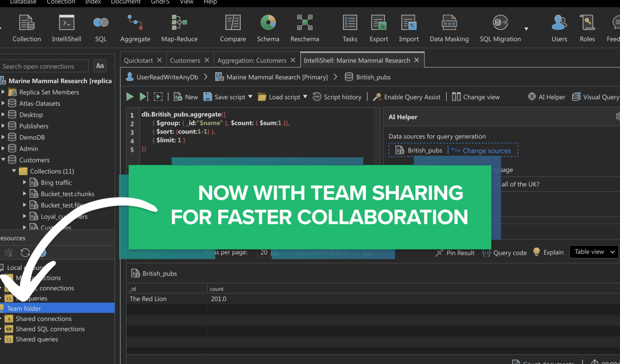This screenshot has width=620, height=364.
Task: Click the Import toolbar icon
Action: click(409, 28)
